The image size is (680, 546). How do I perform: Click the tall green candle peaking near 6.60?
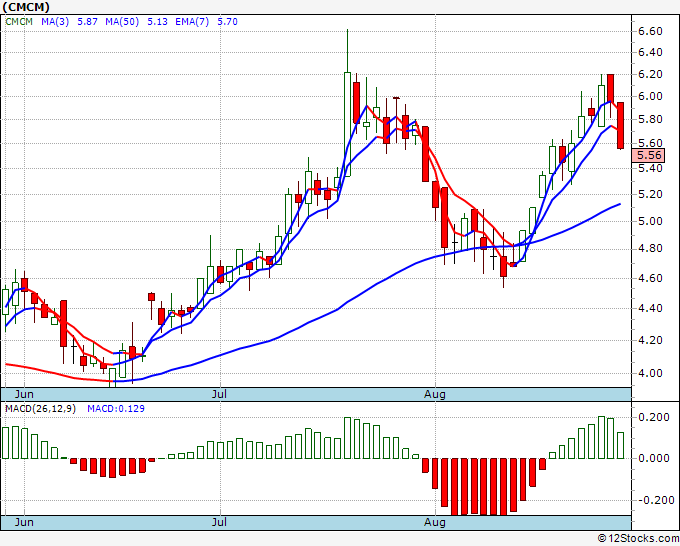pos(347,124)
